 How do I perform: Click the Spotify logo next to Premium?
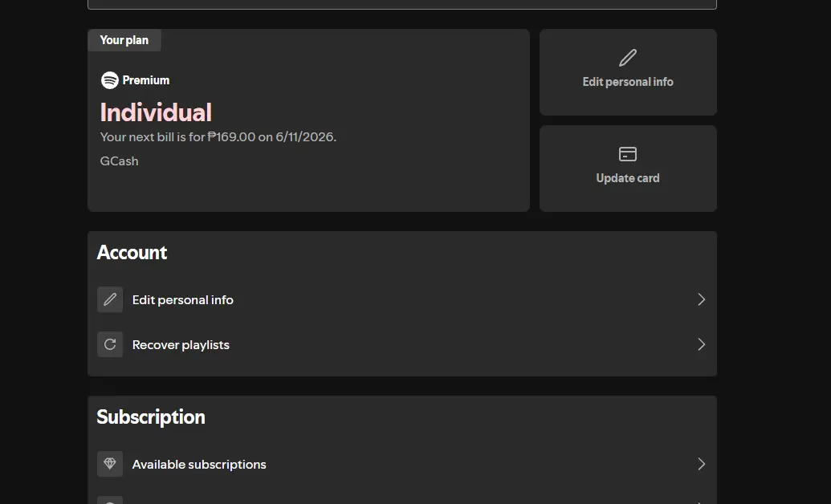tap(110, 80)
